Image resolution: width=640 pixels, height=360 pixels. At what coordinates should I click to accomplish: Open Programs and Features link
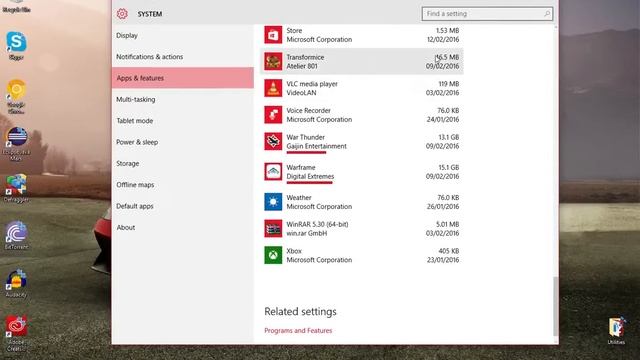(x=298, y=331)
